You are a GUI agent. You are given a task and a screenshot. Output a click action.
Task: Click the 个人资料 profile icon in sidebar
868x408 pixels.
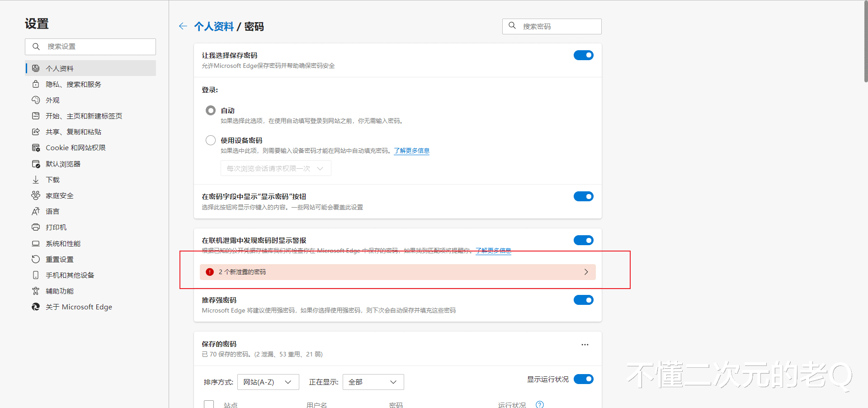(36, 68)
